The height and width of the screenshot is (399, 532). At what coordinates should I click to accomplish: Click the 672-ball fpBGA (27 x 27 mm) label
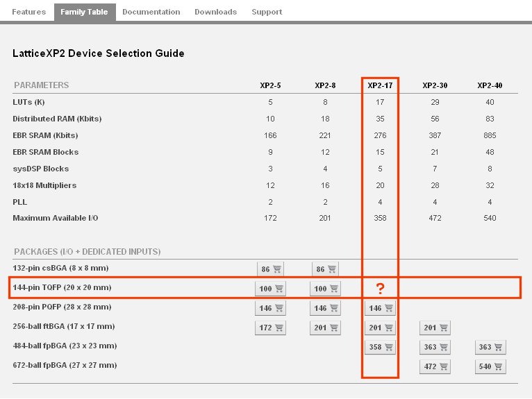pos(65,365)
